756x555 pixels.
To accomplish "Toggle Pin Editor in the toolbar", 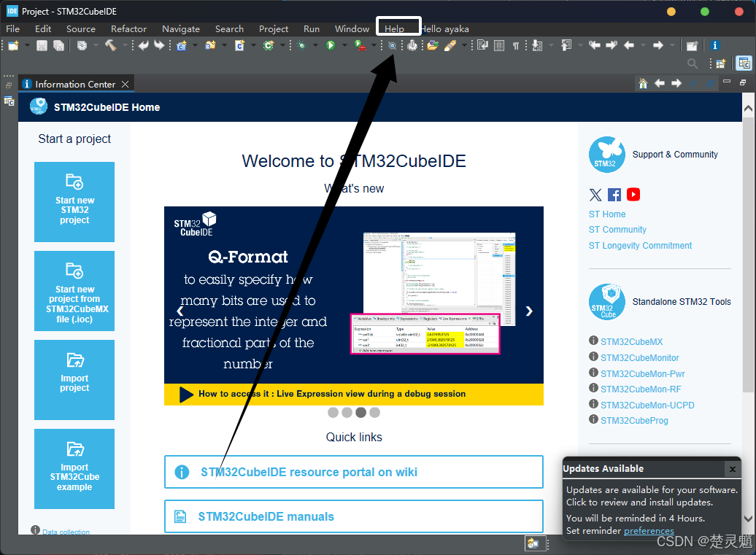I will tap(692, 45).
